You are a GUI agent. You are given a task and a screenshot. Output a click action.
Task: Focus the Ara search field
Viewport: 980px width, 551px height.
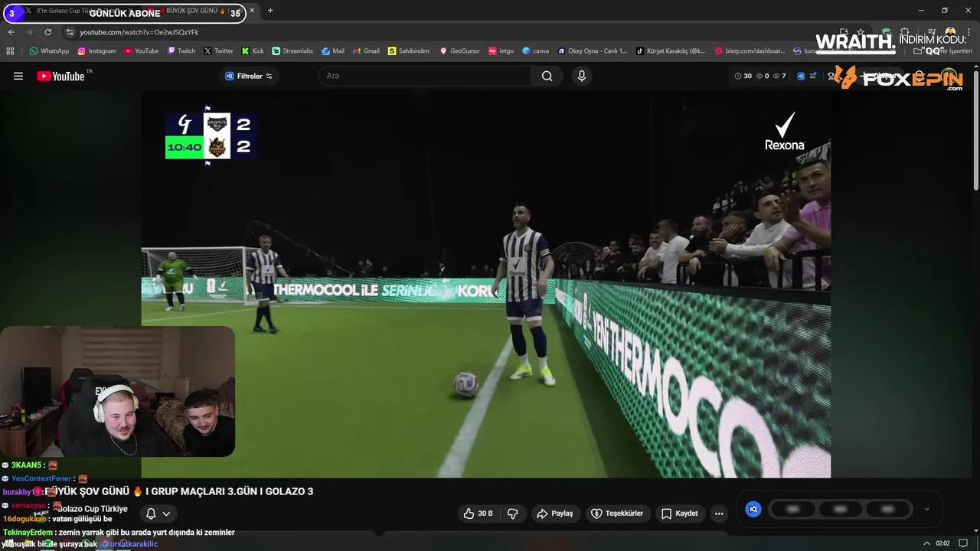coord(425,76)
